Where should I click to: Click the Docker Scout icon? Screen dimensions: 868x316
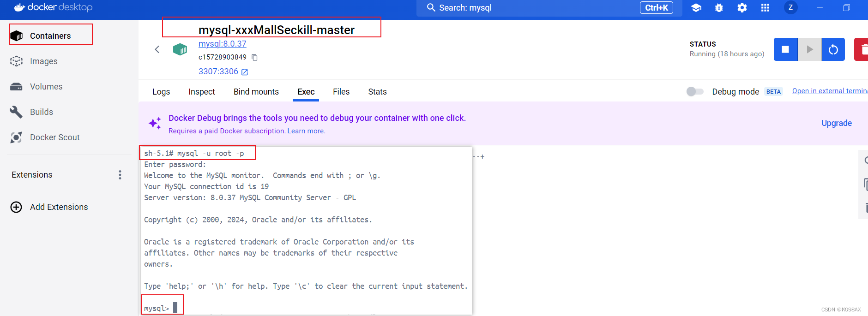[x=17, y=137]
